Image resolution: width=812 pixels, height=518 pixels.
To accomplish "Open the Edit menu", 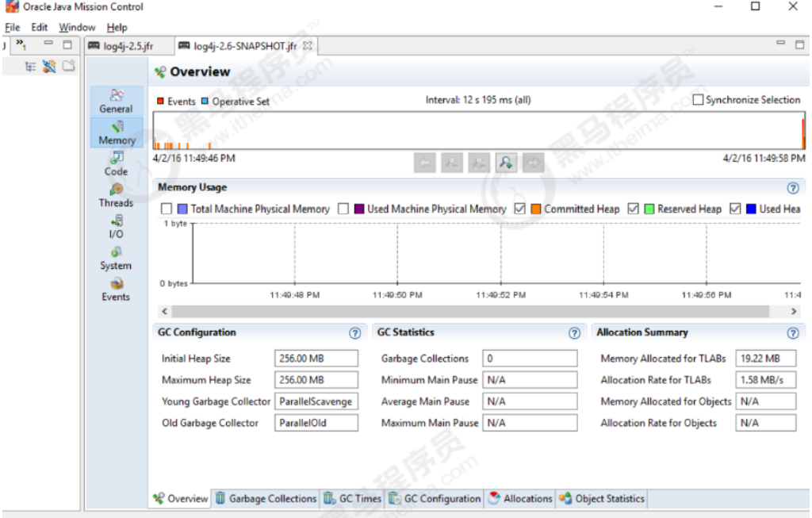I will click(40, 28).
